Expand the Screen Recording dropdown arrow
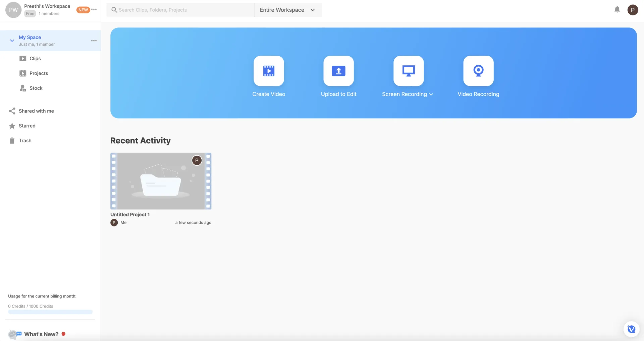The width and height of the screenshot is (644, 341). click(x=431, y=94)
